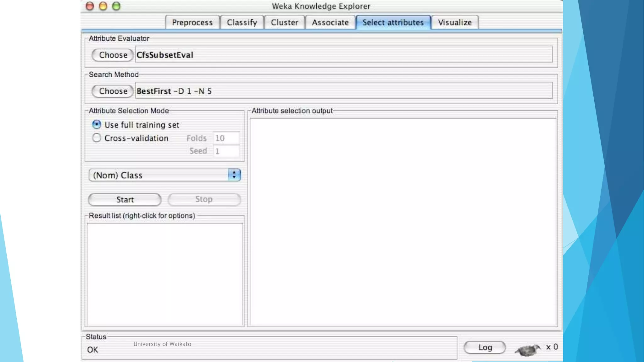Click the yellow minimize window button

pos(103,6)
